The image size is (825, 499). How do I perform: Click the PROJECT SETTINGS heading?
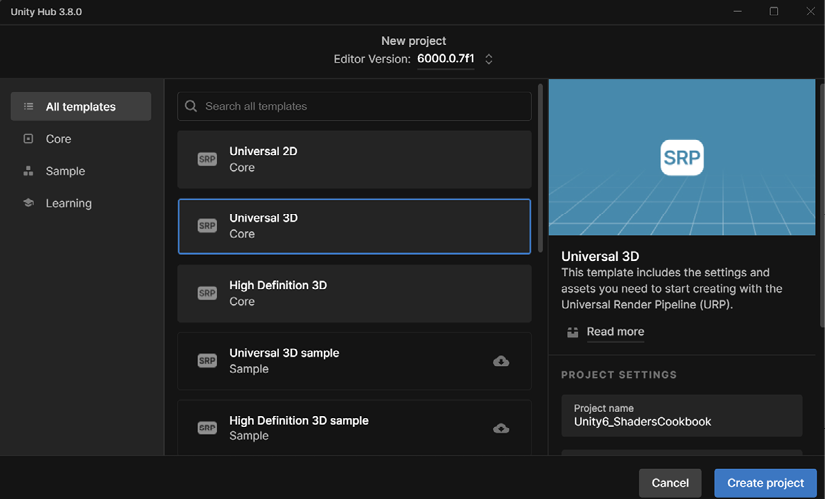pyautogui.click(x=619, y=375)
